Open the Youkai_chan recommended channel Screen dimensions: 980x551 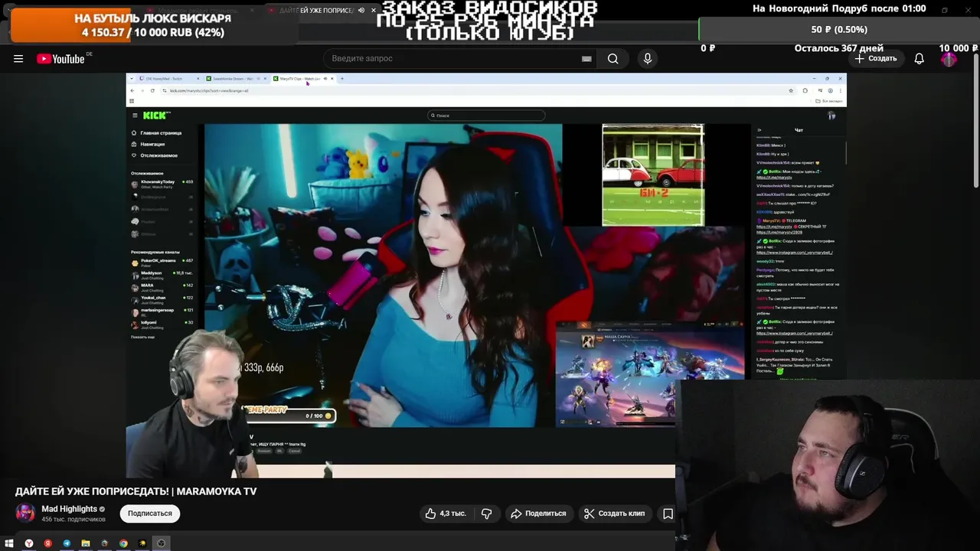point(162,299)
